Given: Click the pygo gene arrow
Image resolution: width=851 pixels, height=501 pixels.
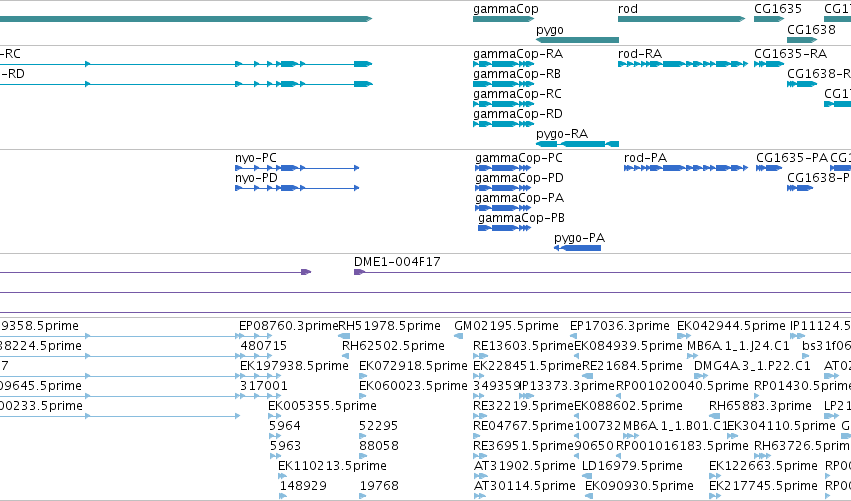Looking at the screenshot, I should click(577, 40).
